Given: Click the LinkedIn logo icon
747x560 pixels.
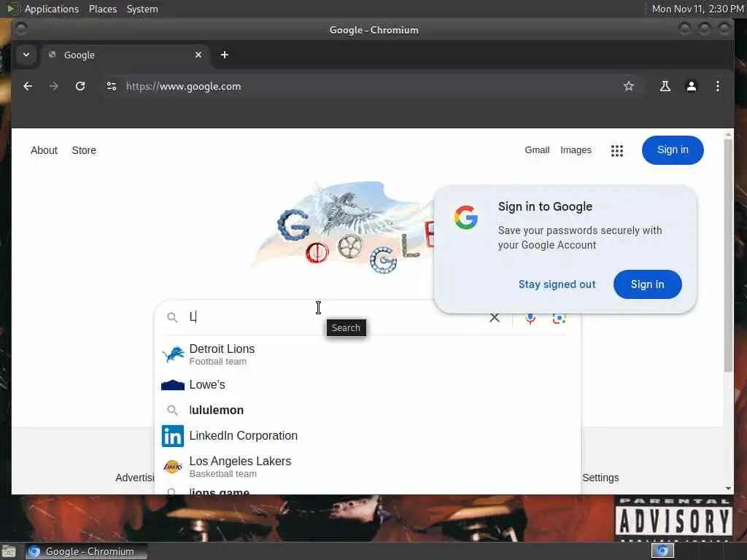Looking at the screenshot, I should coord(172,436).
